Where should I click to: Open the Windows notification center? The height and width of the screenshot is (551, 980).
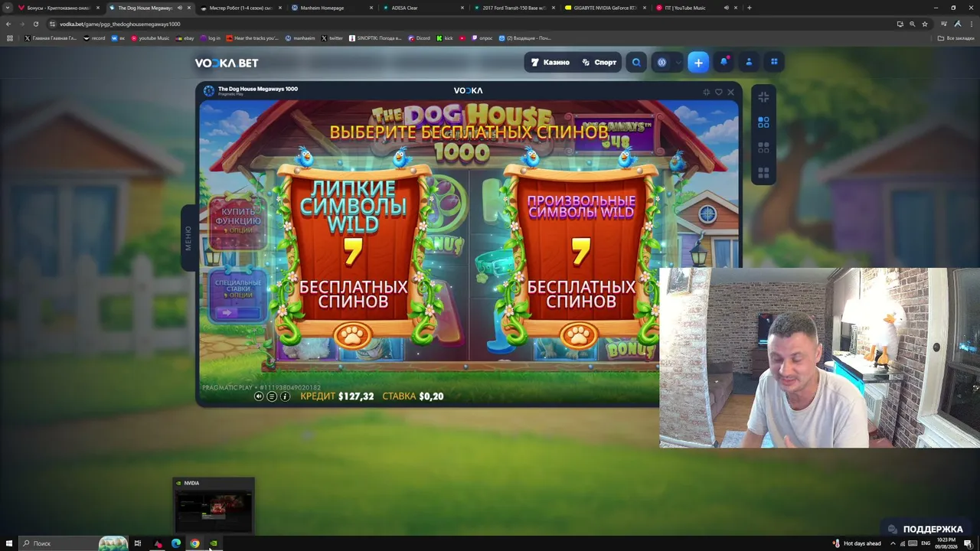click(x=969, y=543)
